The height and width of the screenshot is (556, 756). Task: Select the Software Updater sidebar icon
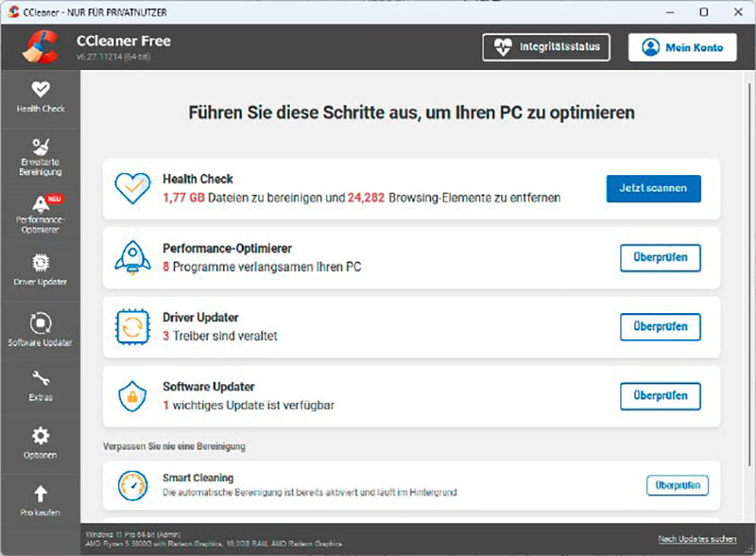click(x=40, y=331)
